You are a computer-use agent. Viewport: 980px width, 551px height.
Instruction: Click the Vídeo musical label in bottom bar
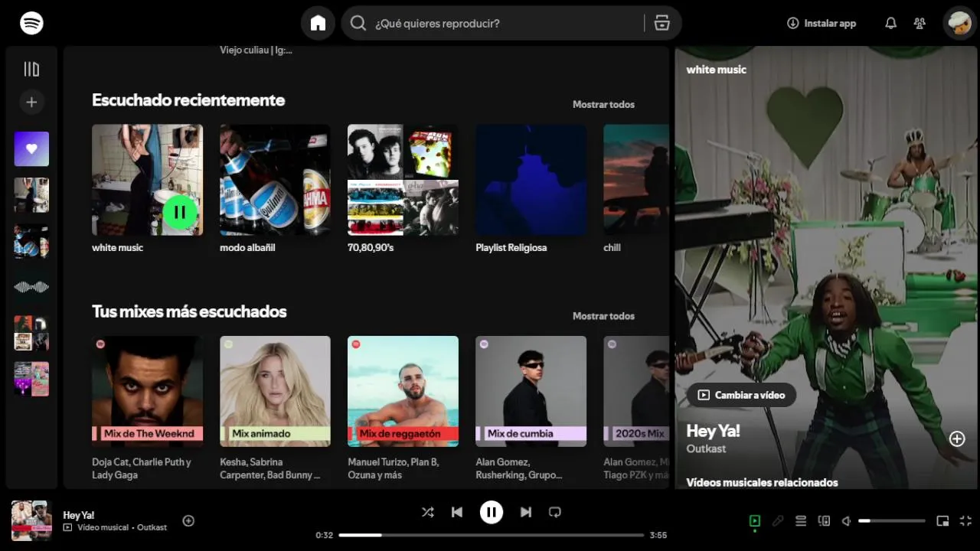coord(103,527)
